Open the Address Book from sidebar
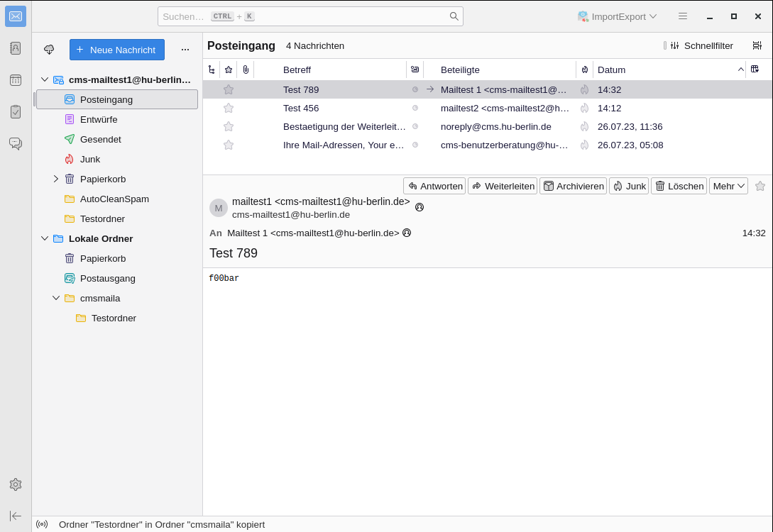The height and width of the screenshot is (532, 773). click(x=16, y=48)
